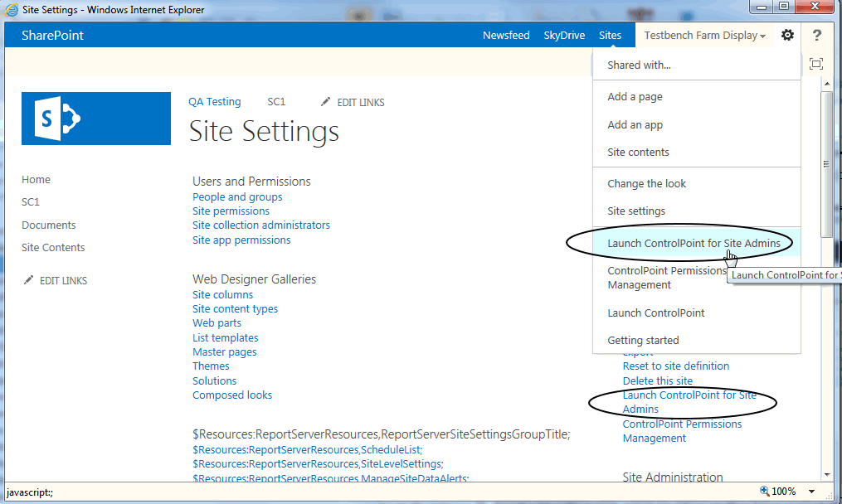
Task: Open Site collection administrators
Action: [260, 225]
